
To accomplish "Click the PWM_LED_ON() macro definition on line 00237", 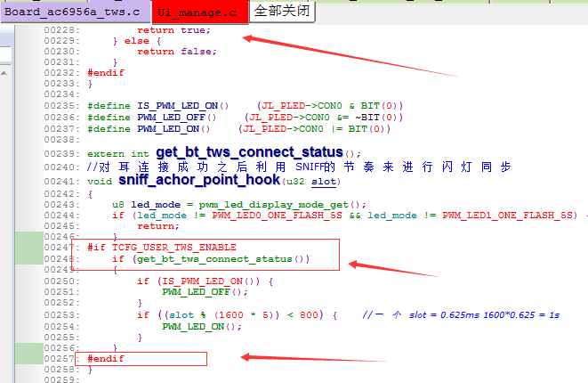I will coord(173,129).
